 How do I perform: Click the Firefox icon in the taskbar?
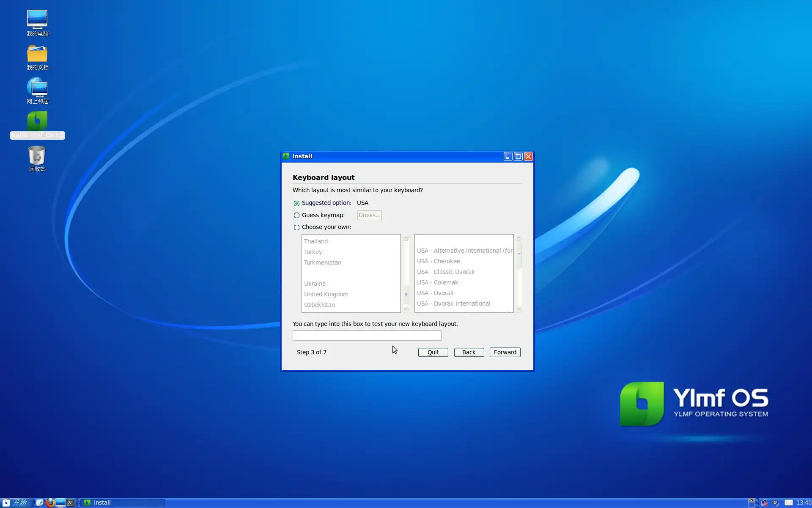[x=50, y=502]
